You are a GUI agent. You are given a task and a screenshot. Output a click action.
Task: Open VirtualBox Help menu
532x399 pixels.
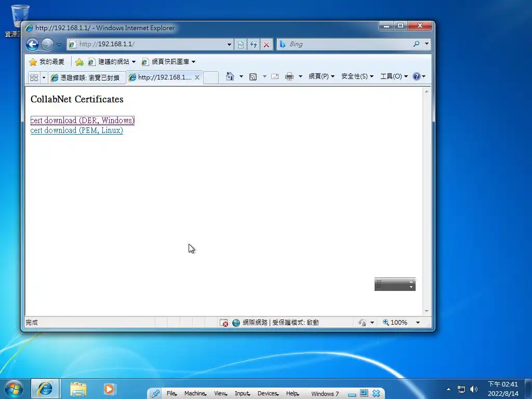292,394
